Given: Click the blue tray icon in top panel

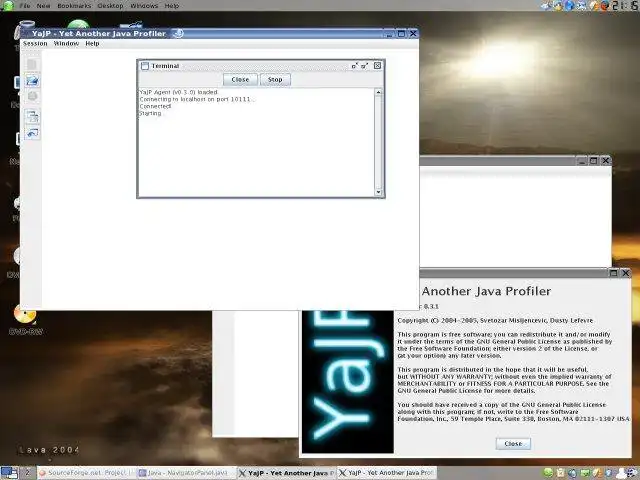Looking at the screenshot, I should click(x=570, y=5).
